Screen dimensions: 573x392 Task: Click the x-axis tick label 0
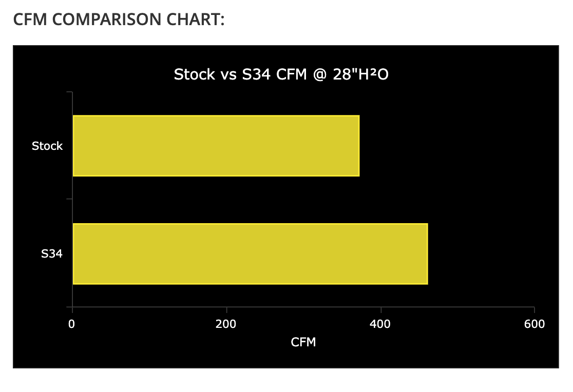[72, 324]
